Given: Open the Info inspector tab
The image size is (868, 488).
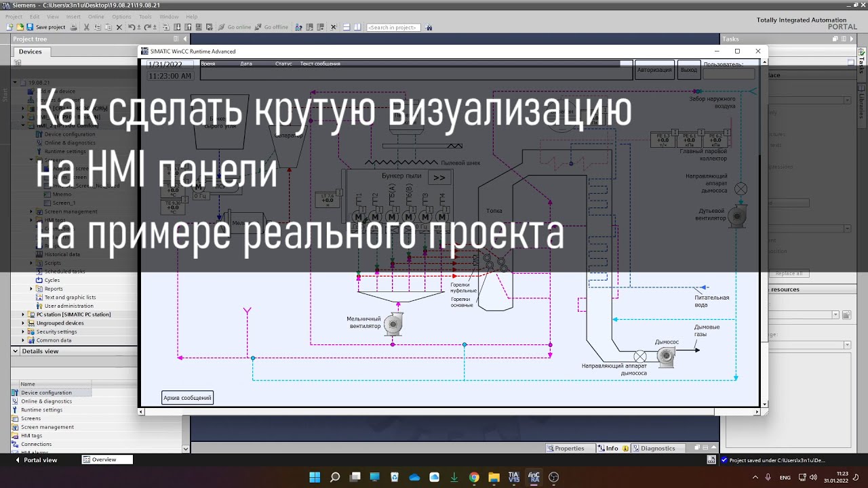Looking at the screenshot, I should (x=612, y=448).
